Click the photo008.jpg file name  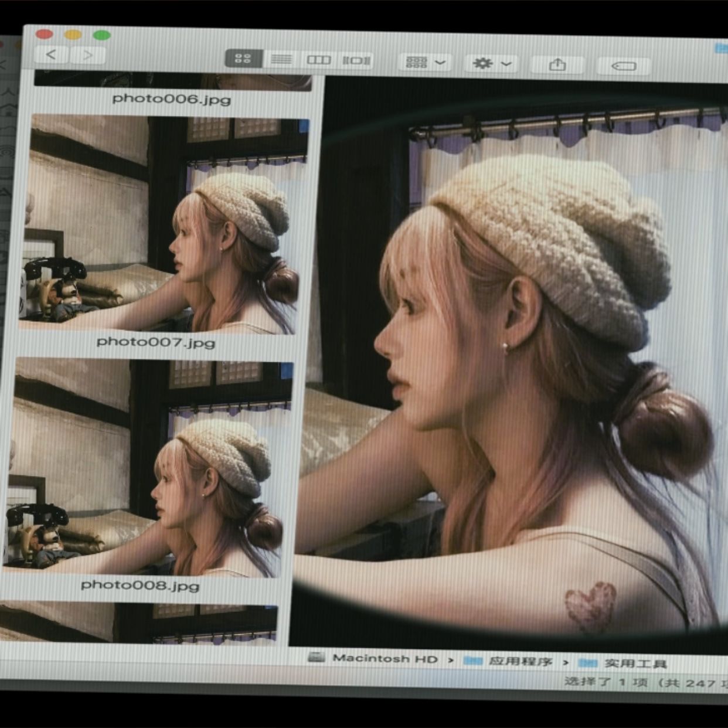point(140,585)
